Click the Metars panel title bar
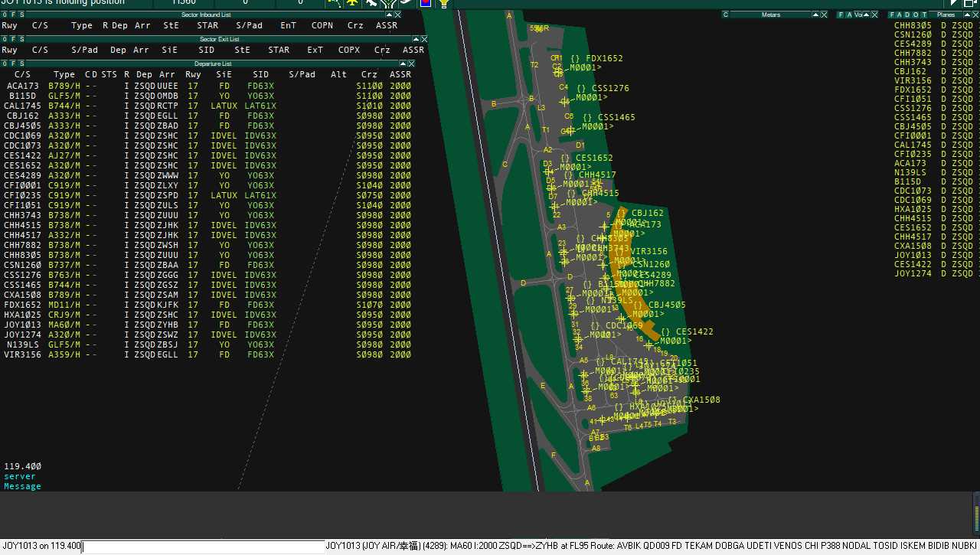Screen dimensions: 980x555 (771, 15)
